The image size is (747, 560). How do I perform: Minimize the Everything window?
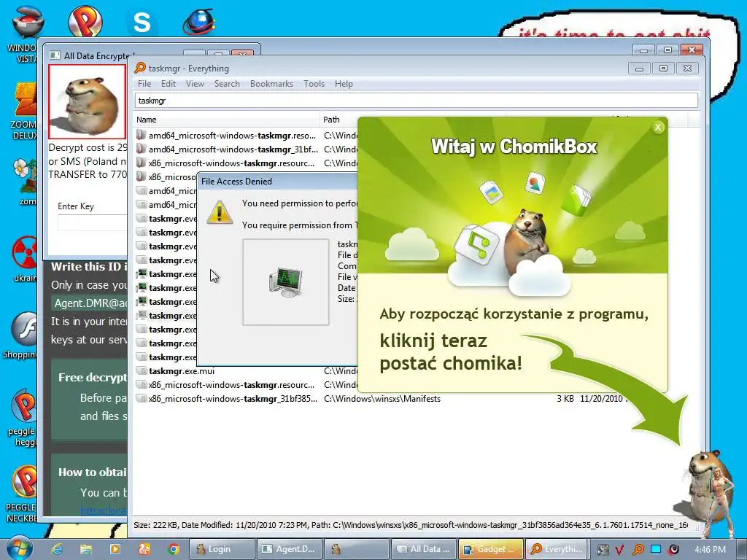(x=639, y=69)
